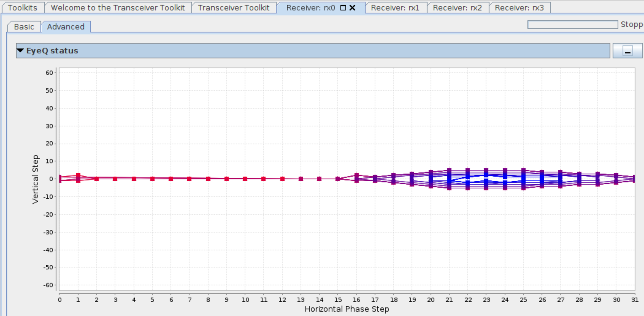
Task: Click the Horizontal Phase Step axis label
Action: click(x=347, y=309)
